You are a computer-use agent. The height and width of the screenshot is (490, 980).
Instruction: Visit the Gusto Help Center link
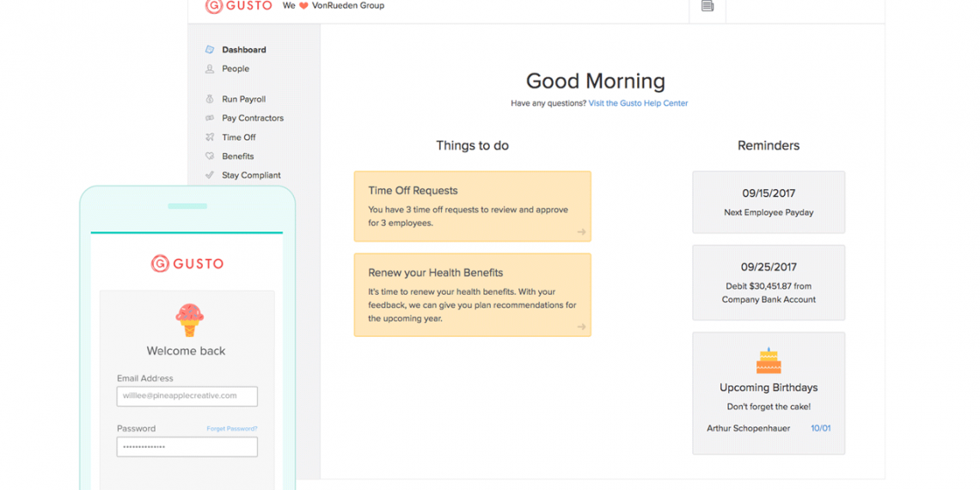(638, 103)
